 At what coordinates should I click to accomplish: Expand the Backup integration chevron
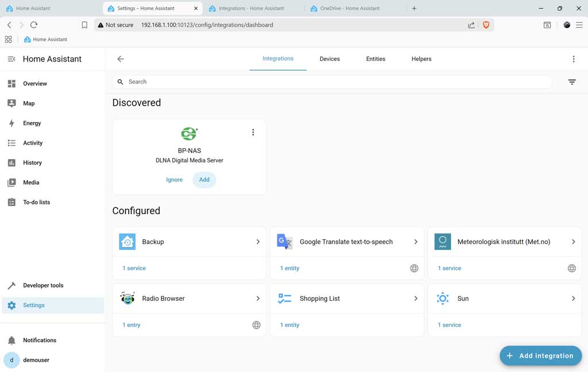point(258,242)
